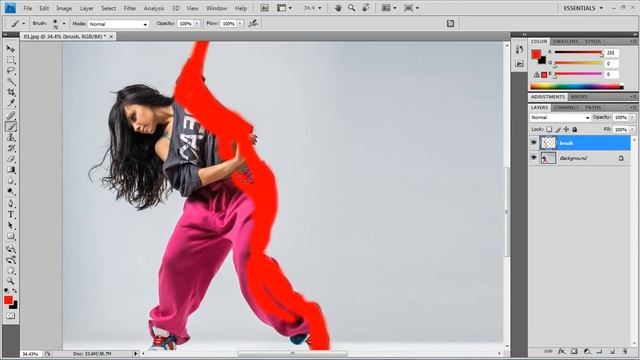Add a layer style with fx button
The image size is (640, 360).
point(562,351)
